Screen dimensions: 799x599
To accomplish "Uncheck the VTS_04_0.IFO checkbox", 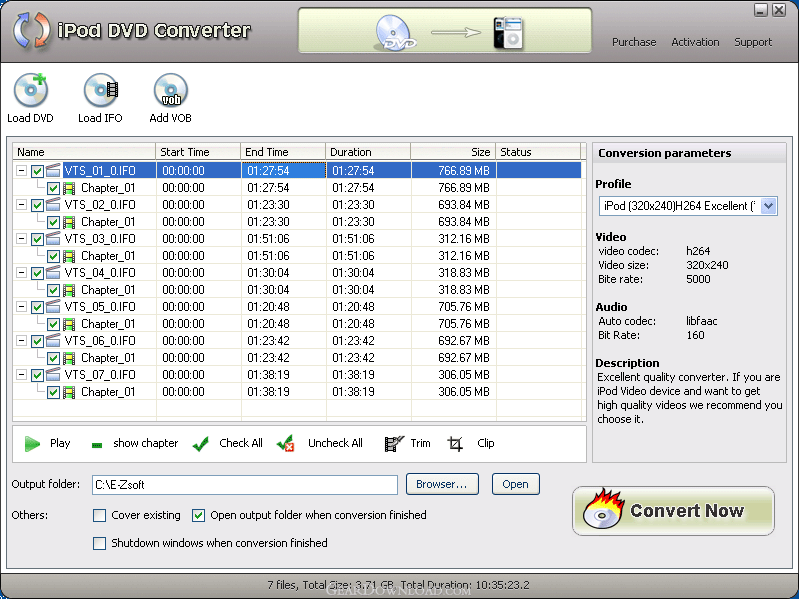I will click(37, 274).
